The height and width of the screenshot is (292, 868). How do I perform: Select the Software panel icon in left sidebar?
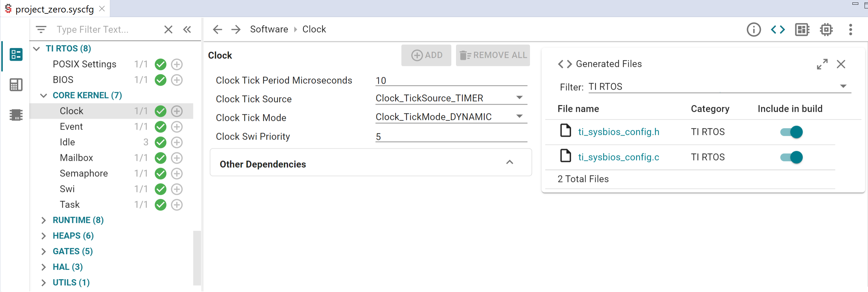(x=16, y=55)
